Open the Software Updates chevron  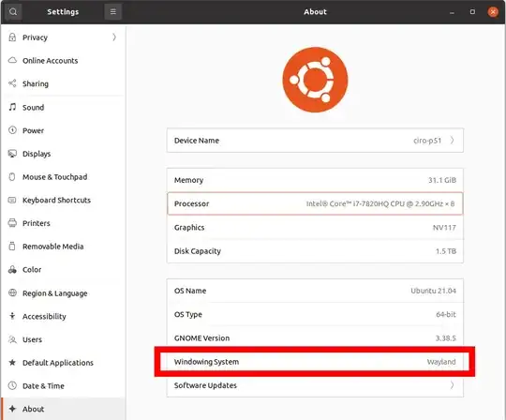tap(452, 385)
